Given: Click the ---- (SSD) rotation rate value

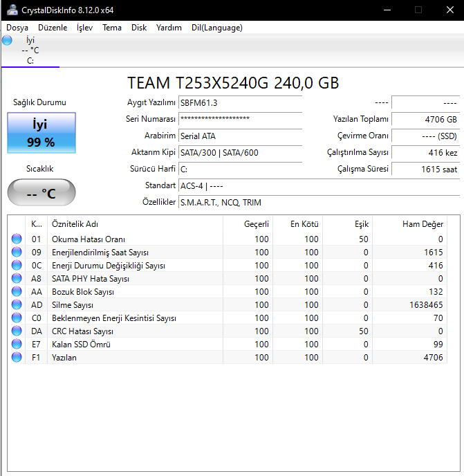Looking at the screenshot, I should [x=426, y=136].
